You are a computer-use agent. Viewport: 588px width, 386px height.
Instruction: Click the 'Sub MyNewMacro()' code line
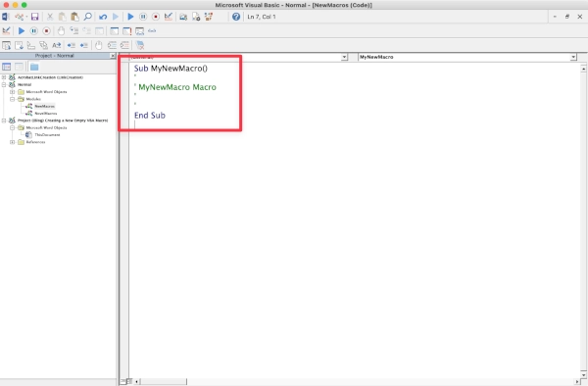pyautogui.click(x=171, y=69)
